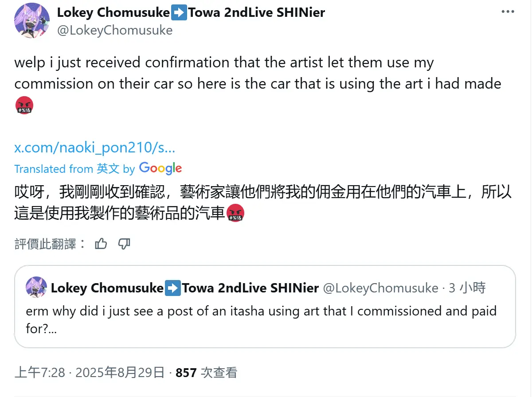The height and width of the screenshot is (397, 532).
Task: Click the quoted post's @LokeyChomusuke handle
Action: click(380, 288)
